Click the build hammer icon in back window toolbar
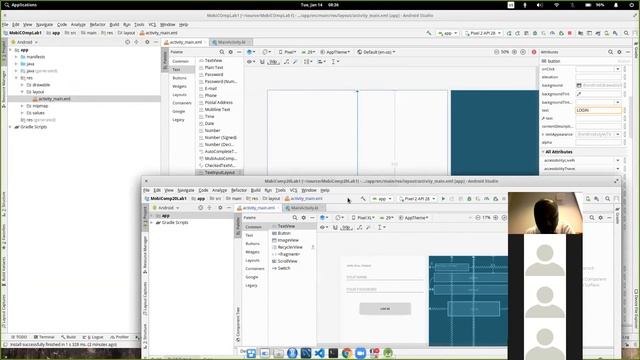This screenshot has height=360, width=640. click(x=429, y=33)
